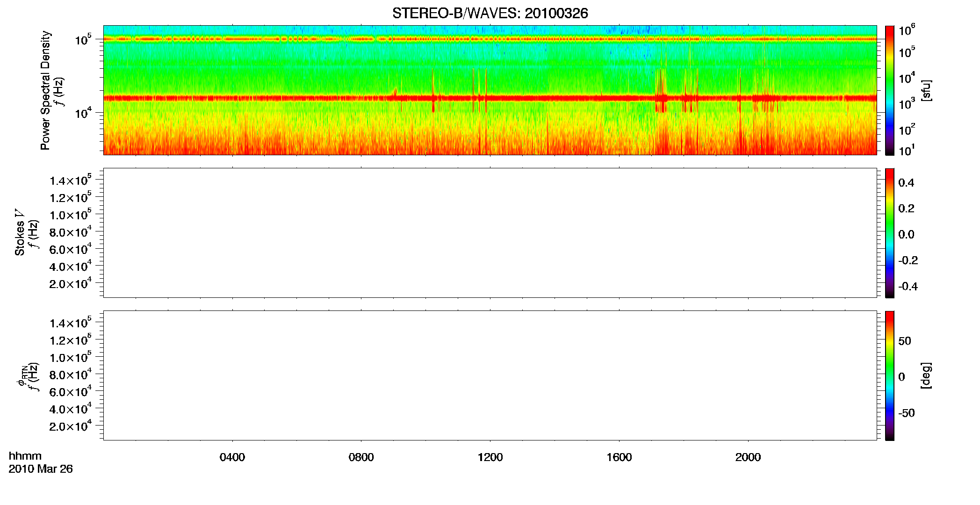Select 1.2×10^5 tick in the Stokes V panel
The height and width of the screenshot is (505, 980).
71,198
